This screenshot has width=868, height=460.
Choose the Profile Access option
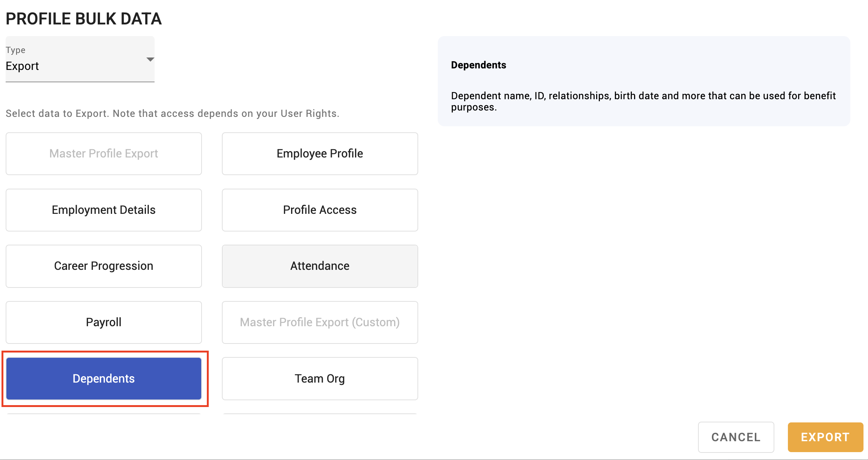320,210
